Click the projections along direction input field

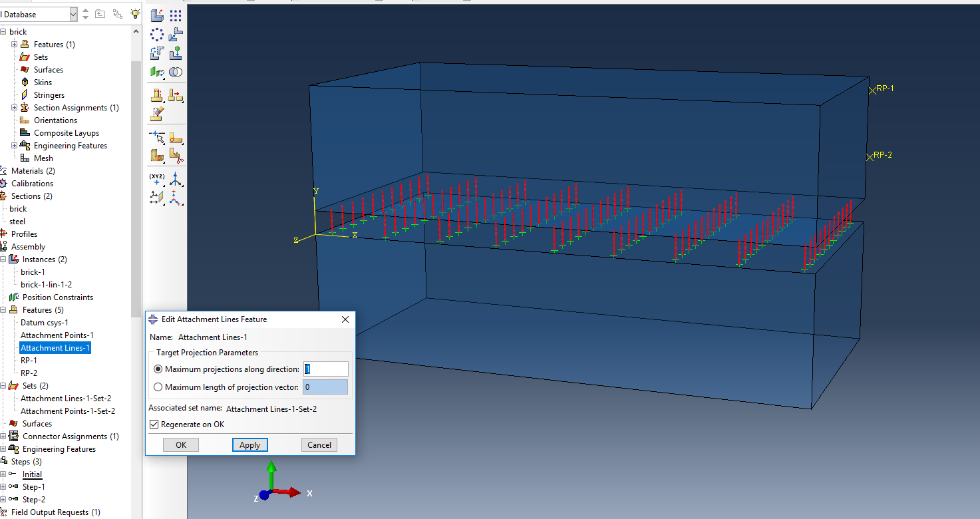(x=326, y=369)
